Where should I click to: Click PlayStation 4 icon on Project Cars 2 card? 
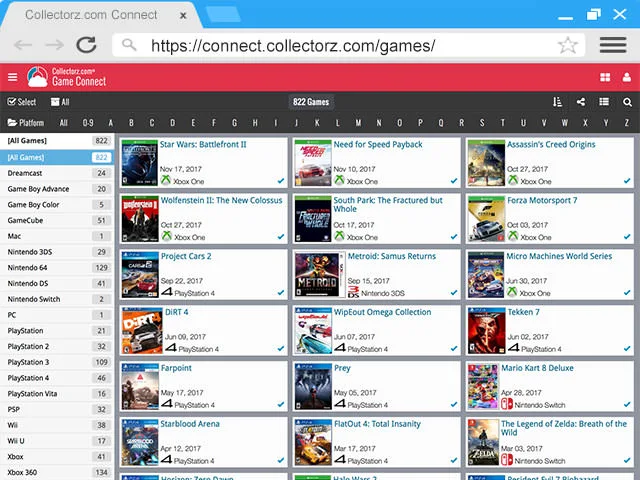(167, 292)
